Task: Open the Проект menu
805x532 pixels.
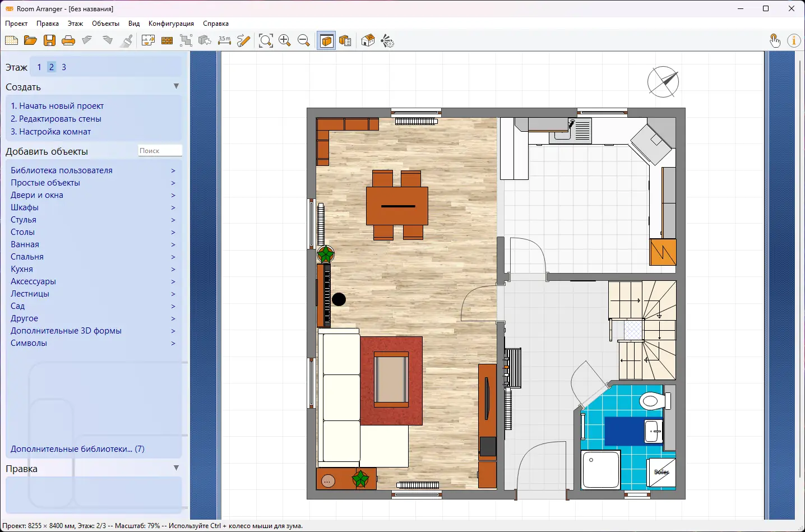Action: 16,24
